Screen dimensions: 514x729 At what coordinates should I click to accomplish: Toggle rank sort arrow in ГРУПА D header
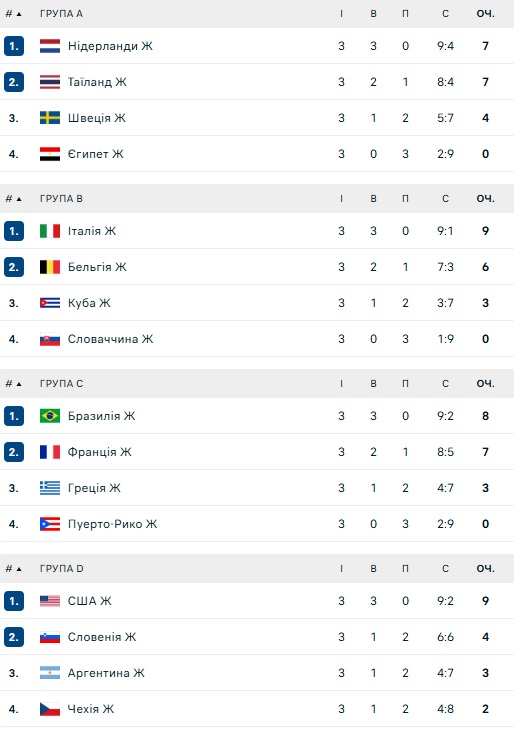pyautogui.click(x=19, y=569)
